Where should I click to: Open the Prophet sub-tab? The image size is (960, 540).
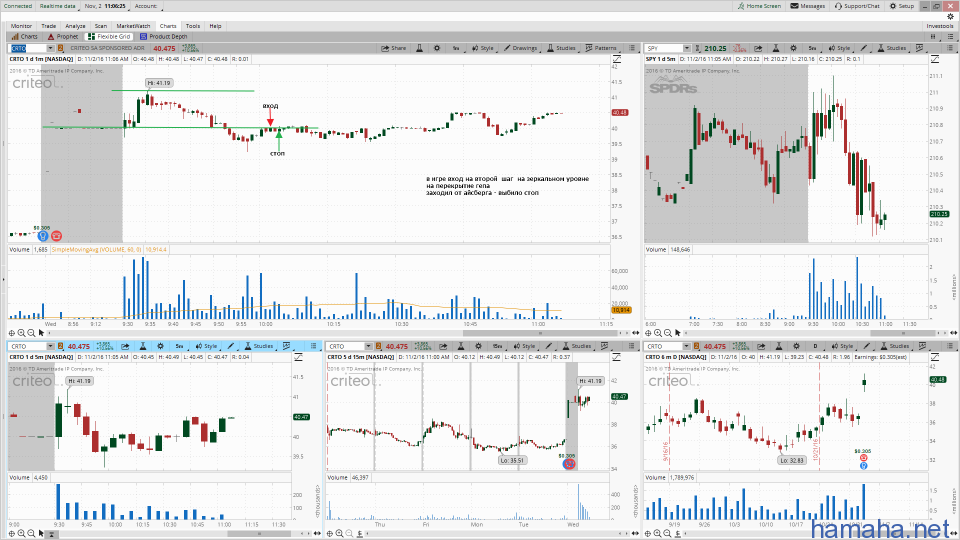(63, 36)
